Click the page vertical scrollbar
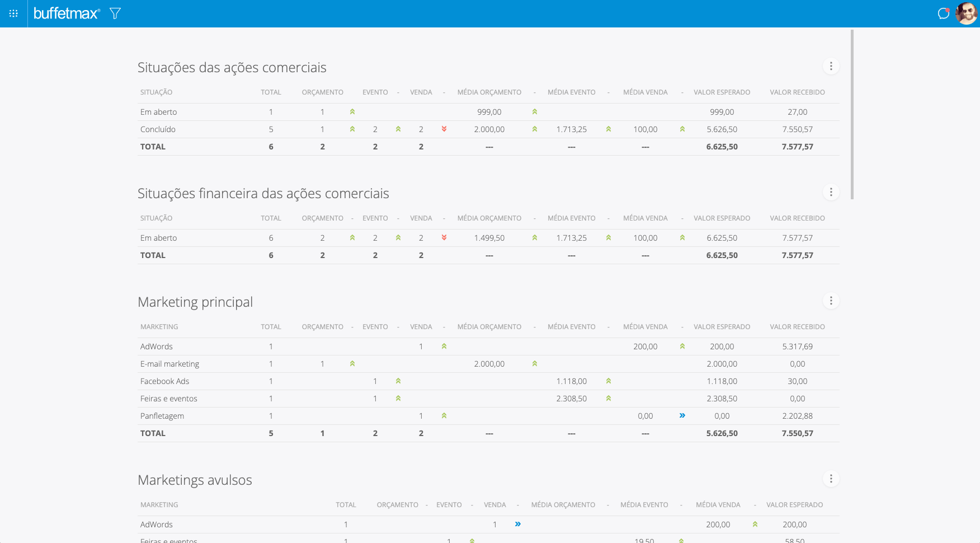Viewport: 980px width, 543px height. pos(852,114)
